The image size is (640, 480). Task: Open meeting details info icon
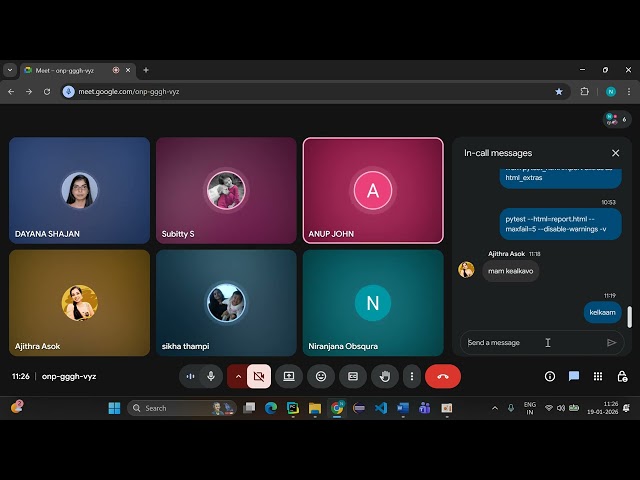point(549,376)
